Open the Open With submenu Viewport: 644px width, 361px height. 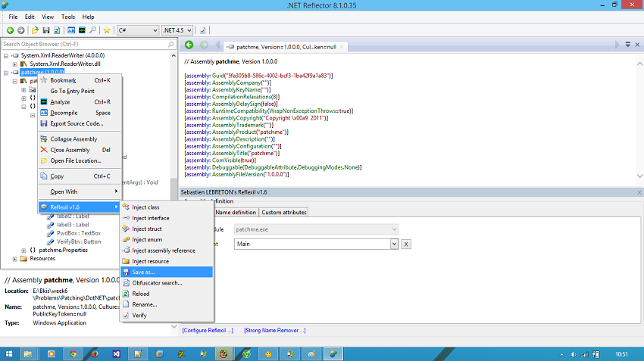pyautogui.click(x=80, y=191)
